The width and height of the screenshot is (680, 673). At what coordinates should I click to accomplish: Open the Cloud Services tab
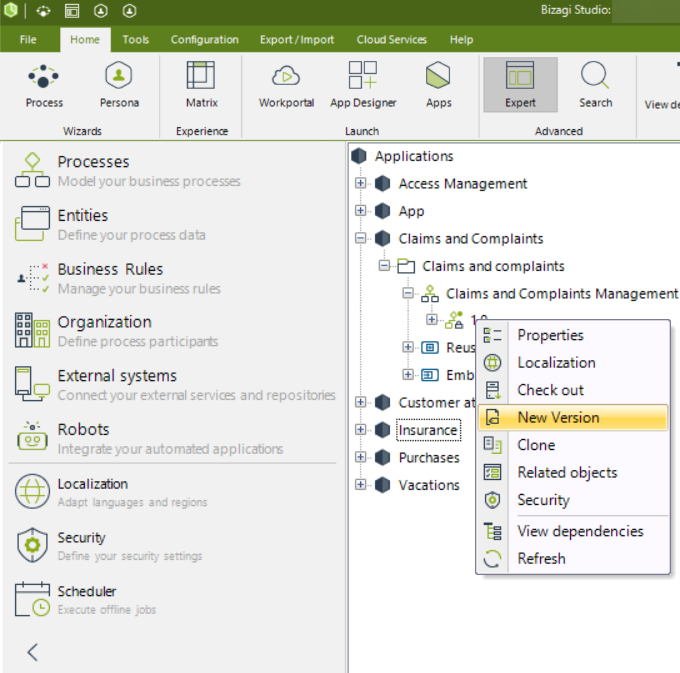pyautogui.click(x=391, y=40)
